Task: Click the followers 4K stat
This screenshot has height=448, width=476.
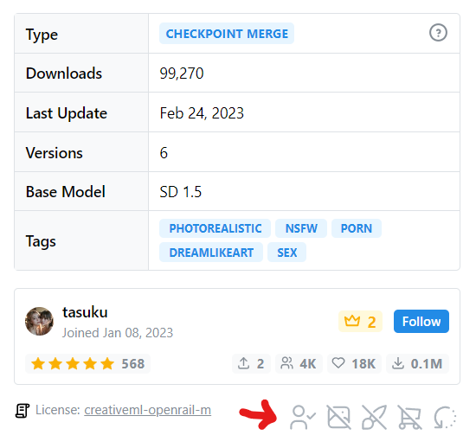Action: [299, 363]
